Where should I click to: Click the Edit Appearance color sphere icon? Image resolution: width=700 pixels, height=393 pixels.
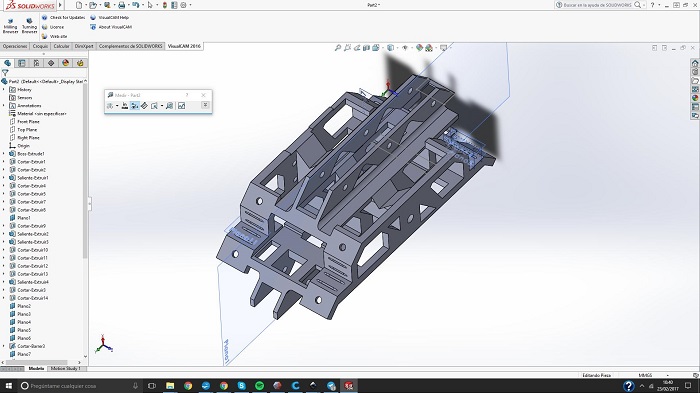tap(419, 48)
